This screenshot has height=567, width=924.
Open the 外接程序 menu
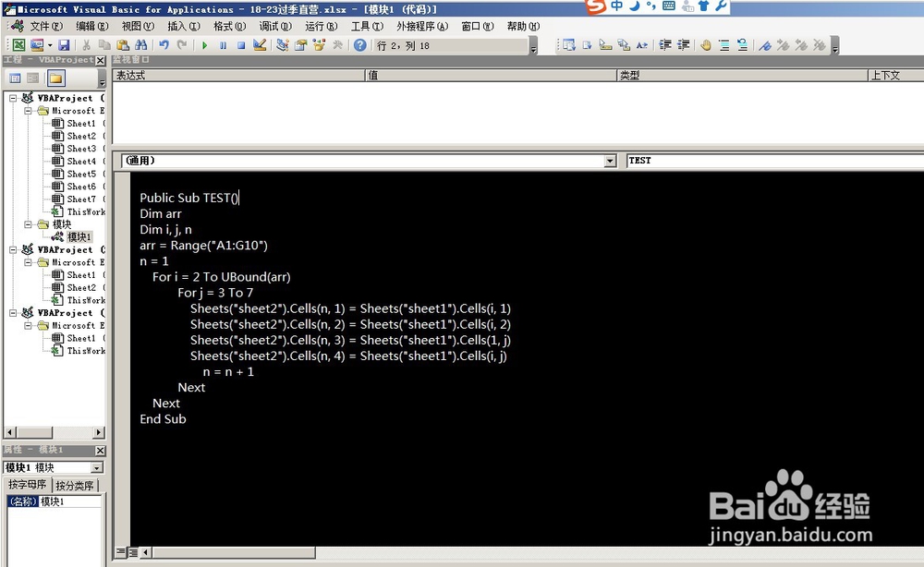pos(422,26)
